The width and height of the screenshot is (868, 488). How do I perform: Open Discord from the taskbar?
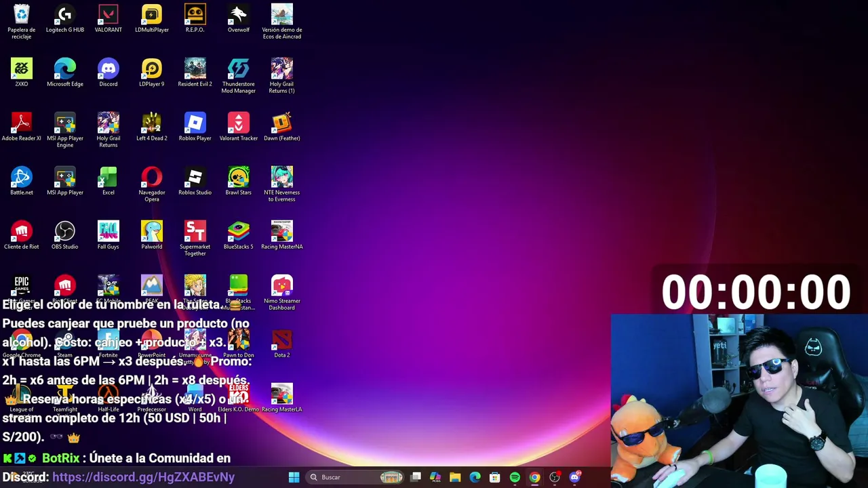point(575,477)
